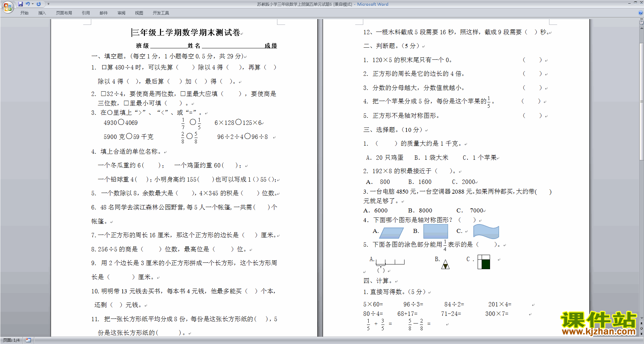Select the triangle figure for option B
This screenshot has width=644, height=344.
(445, 264)
